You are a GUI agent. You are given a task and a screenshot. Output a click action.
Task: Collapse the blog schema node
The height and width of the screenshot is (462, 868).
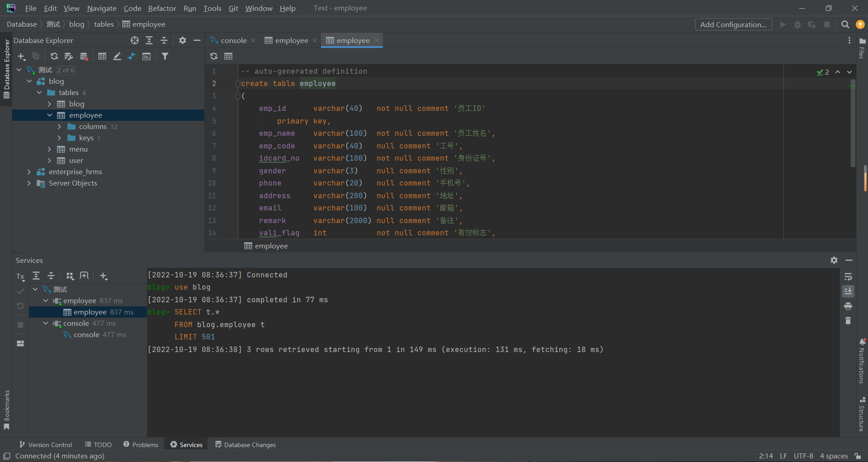point(29,81)
